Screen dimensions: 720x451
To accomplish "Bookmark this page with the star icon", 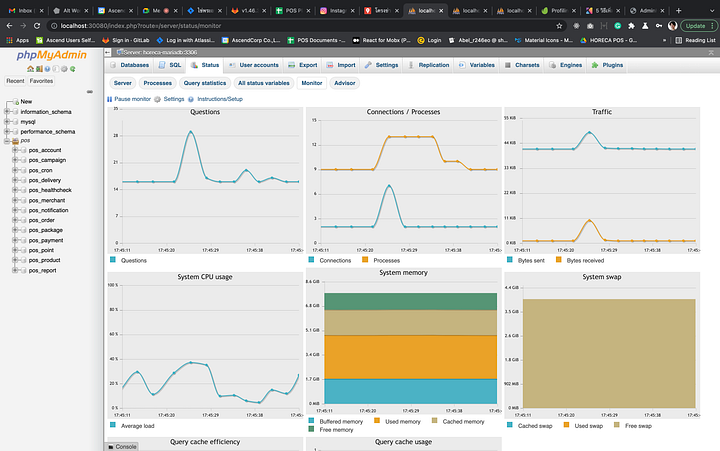I will click(559, 26).
